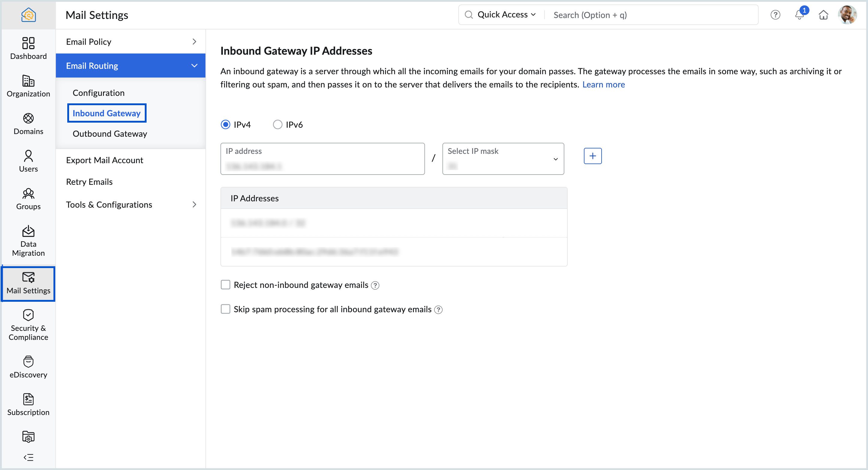Open Data Migration in sidebar
Image resolution: width=868 pixels, height=470 pixels.
click(x=28, y=241)
